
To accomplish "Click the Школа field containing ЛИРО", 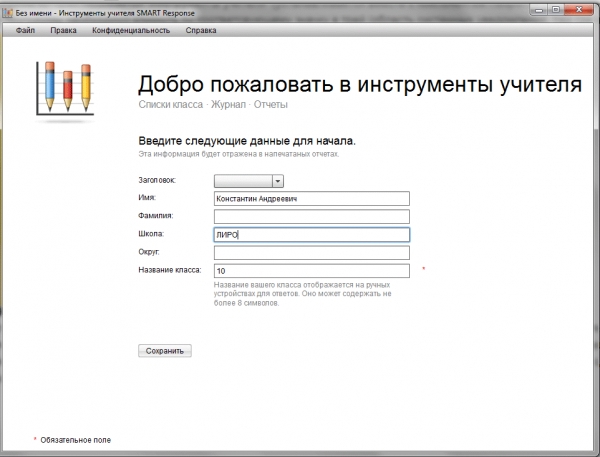I will pos(312,235).
